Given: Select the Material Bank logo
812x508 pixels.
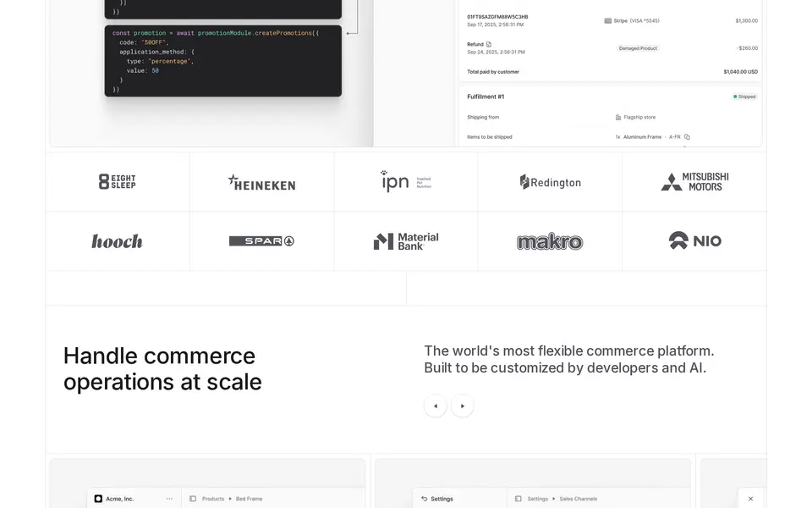Looking at the screenshot, I should pyautogui.click(x=406, y=241).
